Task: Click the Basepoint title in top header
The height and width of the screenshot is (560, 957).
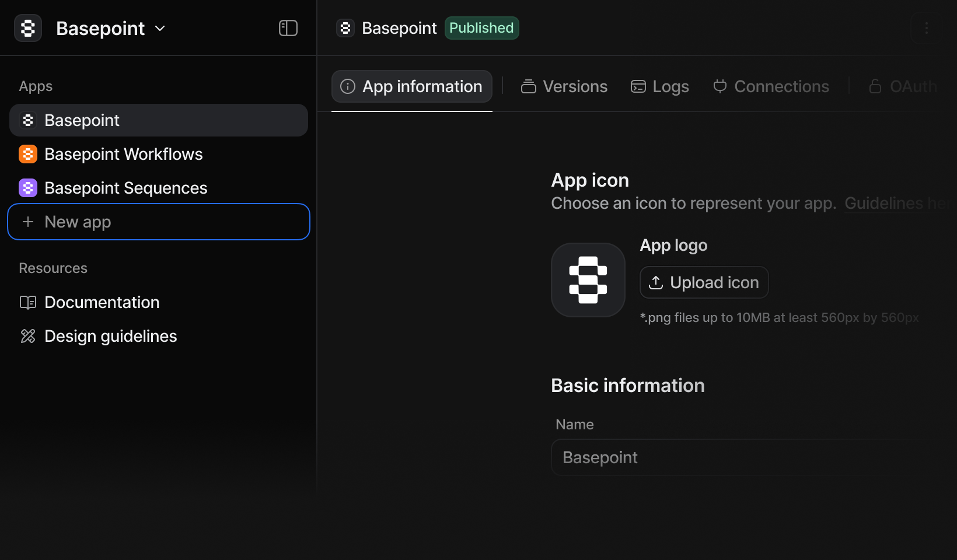Action: point(399,28)
